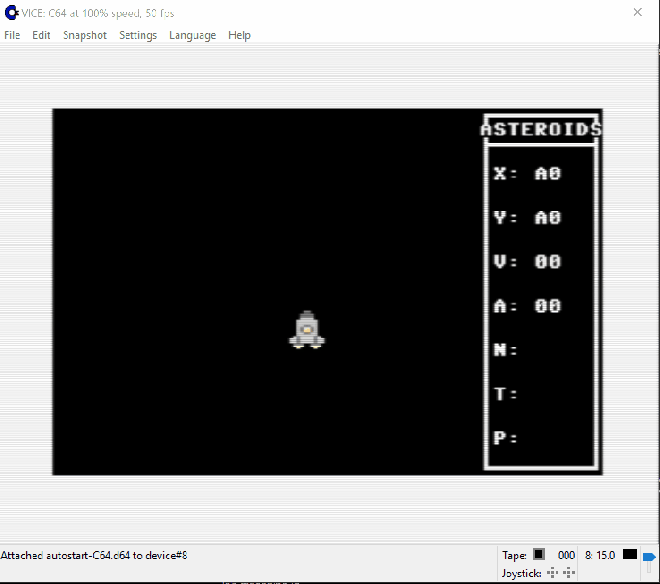This screenshot has height=584, width=660.
Task: Click the P: label in panel
Action: [x=506, y=437]
